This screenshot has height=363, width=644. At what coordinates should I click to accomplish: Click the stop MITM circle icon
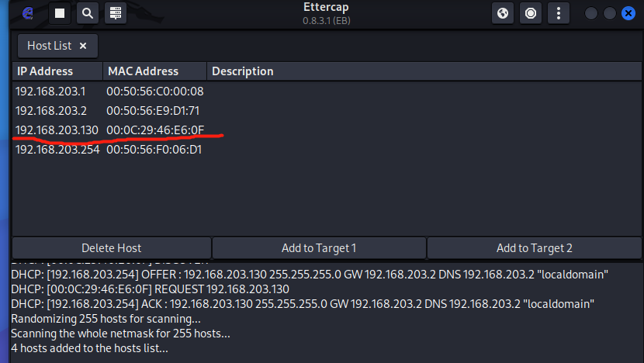531,13
